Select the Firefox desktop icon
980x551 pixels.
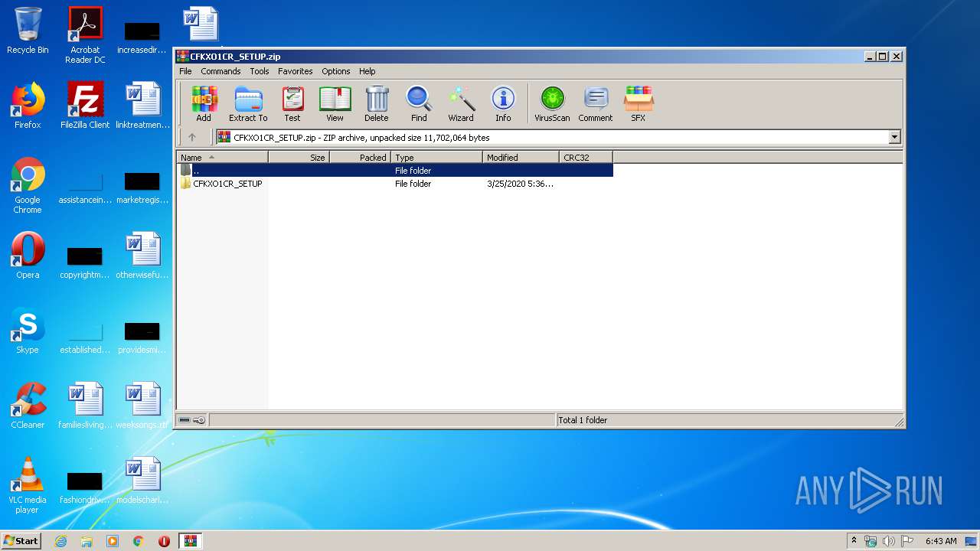tap(28, 106)
